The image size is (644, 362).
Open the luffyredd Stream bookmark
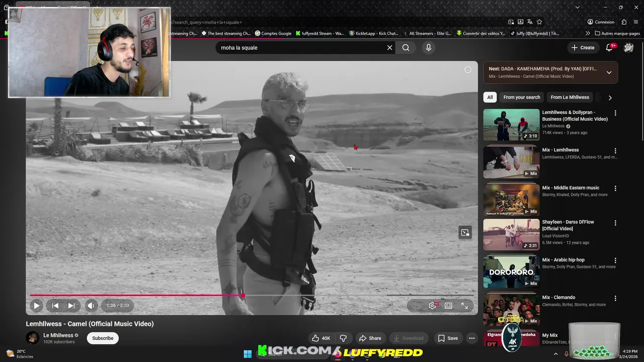pyautogui.click(x=320, y=33)
